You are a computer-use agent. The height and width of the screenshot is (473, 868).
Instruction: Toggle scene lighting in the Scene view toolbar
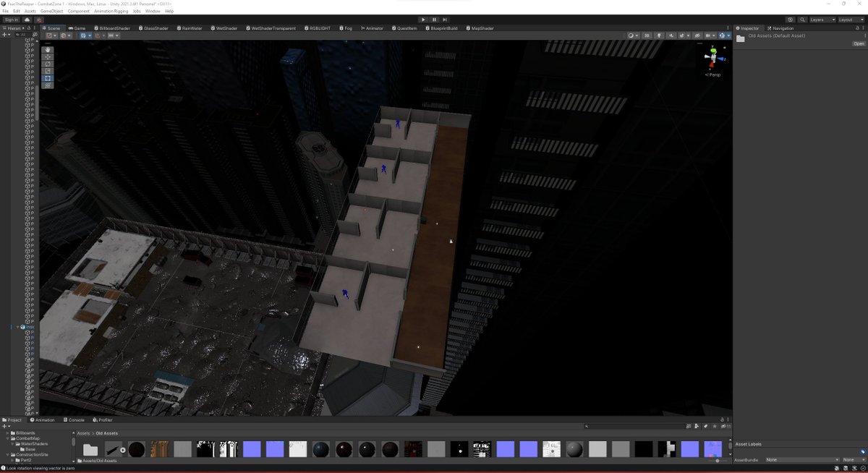click(659, 35)
